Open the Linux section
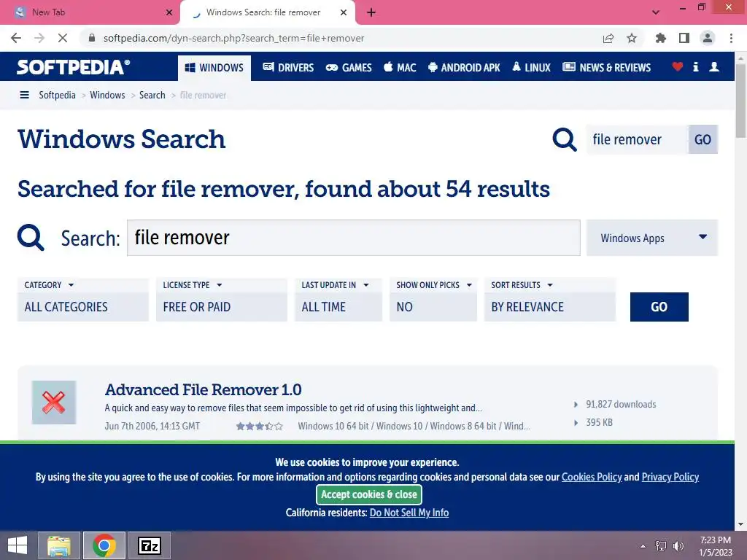747x560 pixels. tap(531, 67)
